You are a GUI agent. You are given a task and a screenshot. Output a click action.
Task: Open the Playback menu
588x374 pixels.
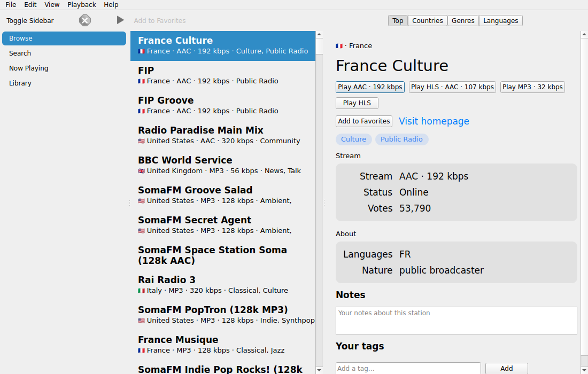(82, 4)
